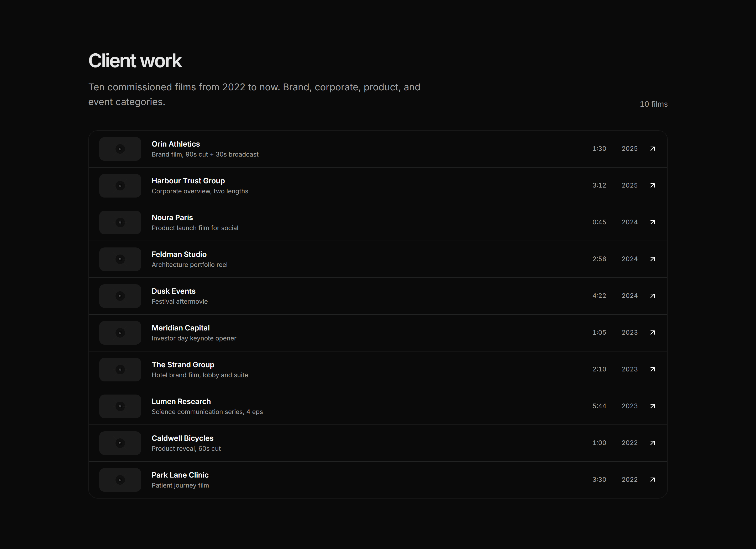The image size is (756, 549).
Task: Open The Strand Group arrow icon
Action: [x=652, y=369]
